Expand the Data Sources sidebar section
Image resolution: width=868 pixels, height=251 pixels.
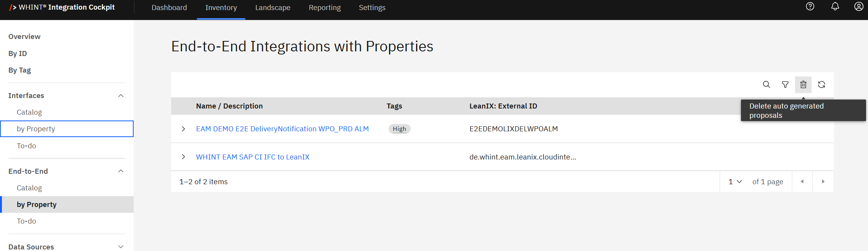pyautogui.click(x=121, y=247)
